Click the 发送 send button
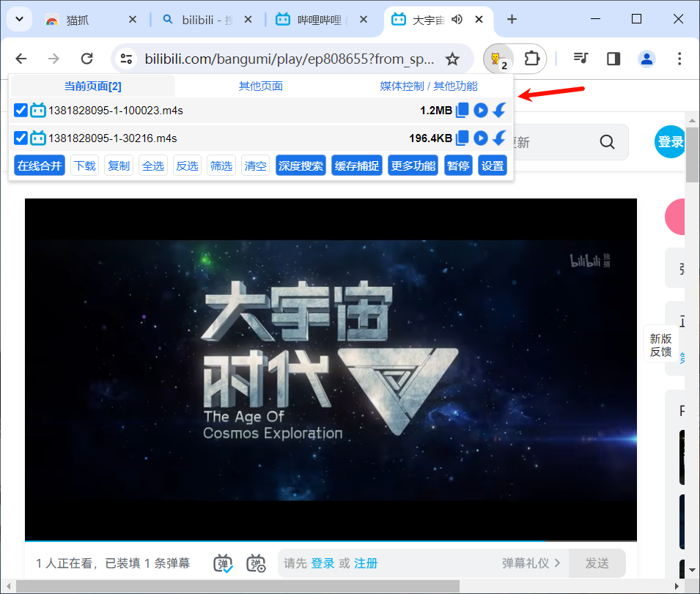The image size is (700, 594). pos(597,563)
